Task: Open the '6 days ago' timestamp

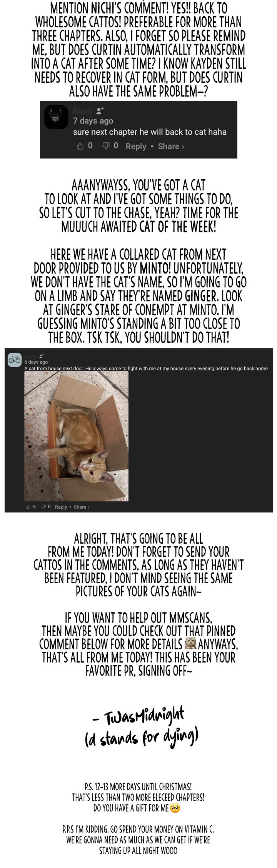Action: (x=36, y=362)
